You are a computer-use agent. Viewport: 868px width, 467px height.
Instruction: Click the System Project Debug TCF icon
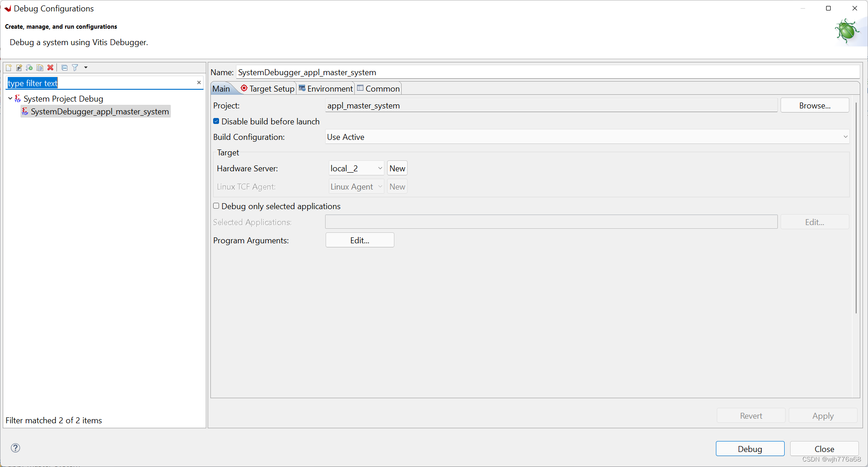coord(18,98)
